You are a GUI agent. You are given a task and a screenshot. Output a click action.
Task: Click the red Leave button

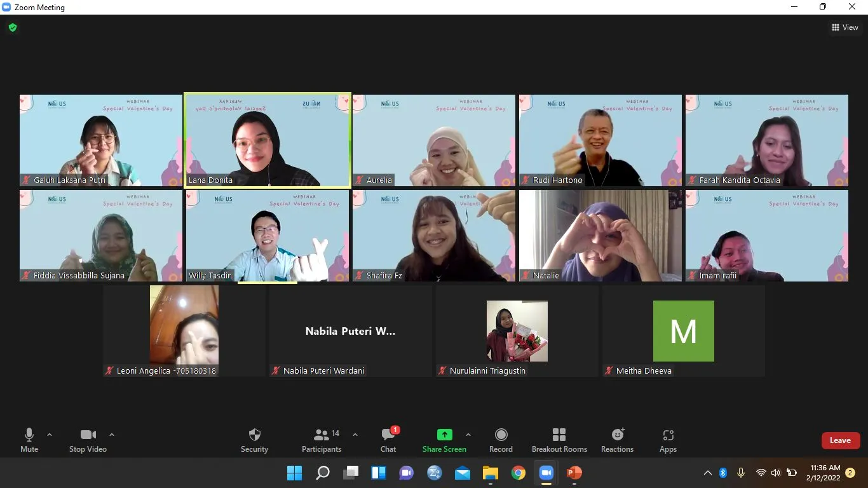coord(840,440)
